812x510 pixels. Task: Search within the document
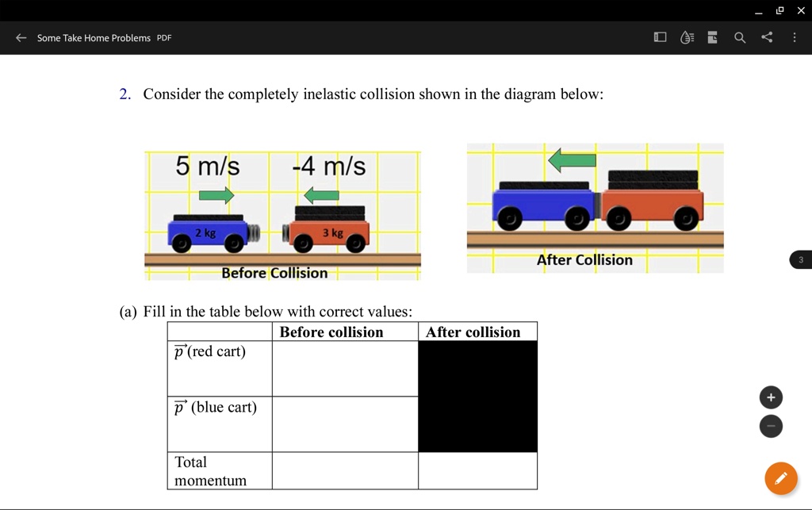[x=739, y=37]
